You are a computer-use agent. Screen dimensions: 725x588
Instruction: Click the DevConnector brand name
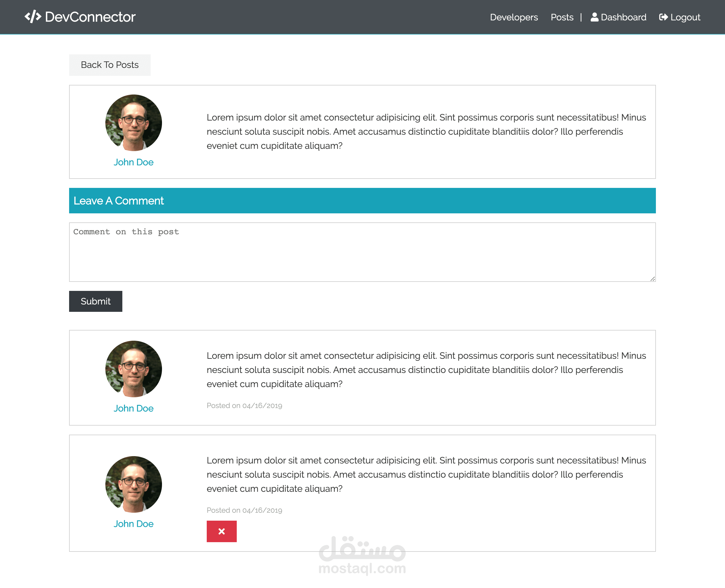(90, 17)
